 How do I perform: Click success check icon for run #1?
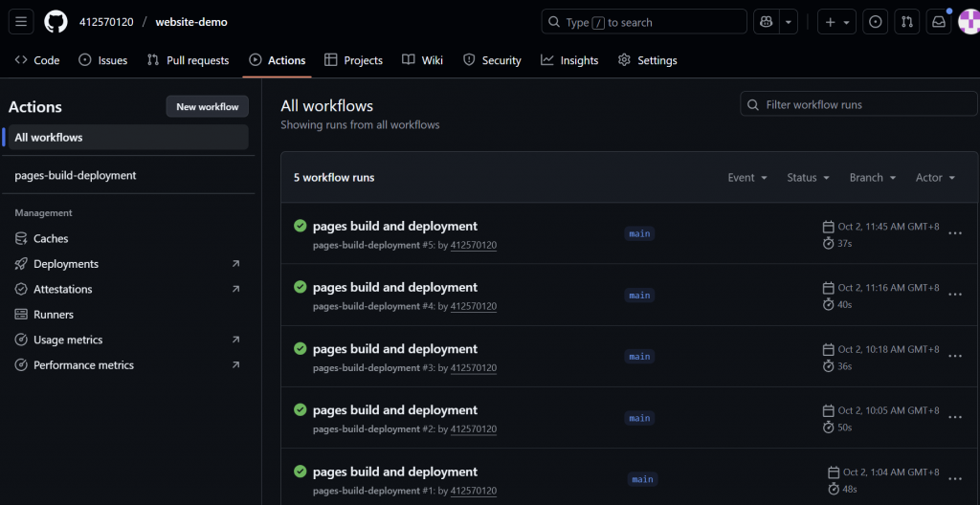pos(300,472)
